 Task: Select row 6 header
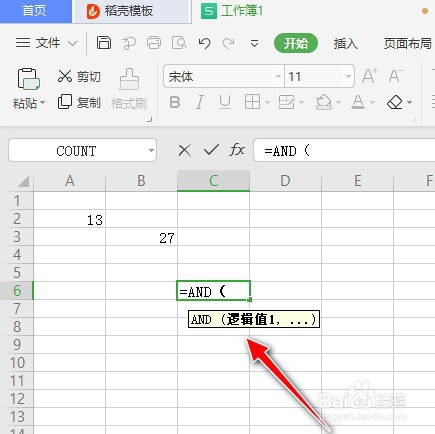17,291
